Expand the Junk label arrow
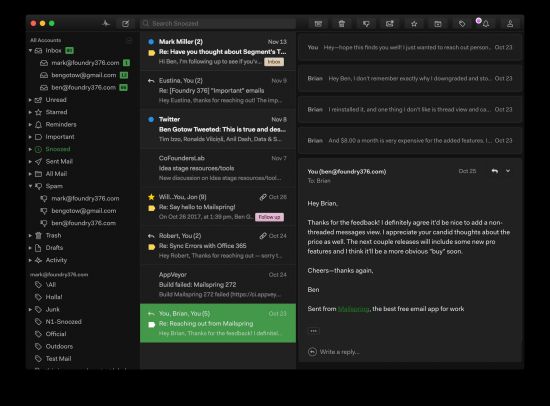 point(31,310)
